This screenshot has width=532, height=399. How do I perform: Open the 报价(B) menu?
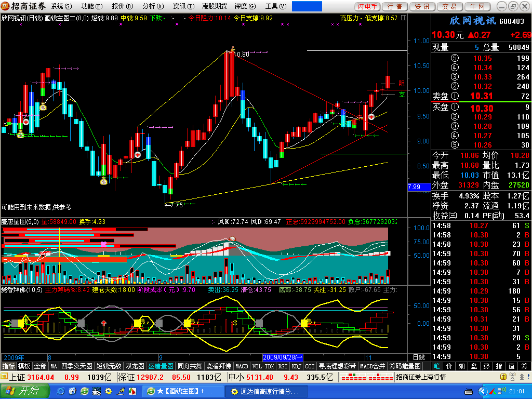(123, 6)
